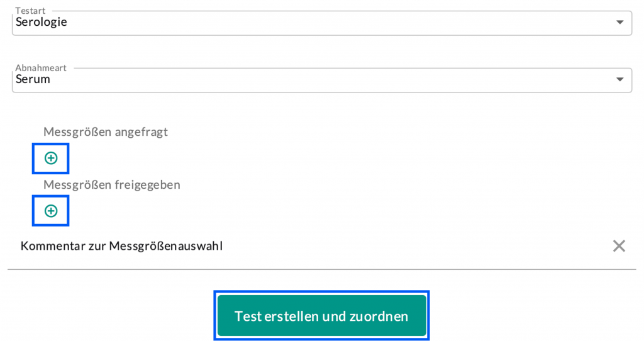
Task: Select the Serum value text
Action: click(x=33, y=80)
